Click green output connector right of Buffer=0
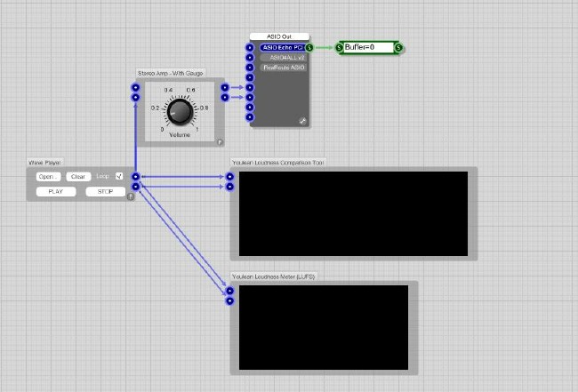This screenshot has width=578, height=392. (x=398, y=47)
